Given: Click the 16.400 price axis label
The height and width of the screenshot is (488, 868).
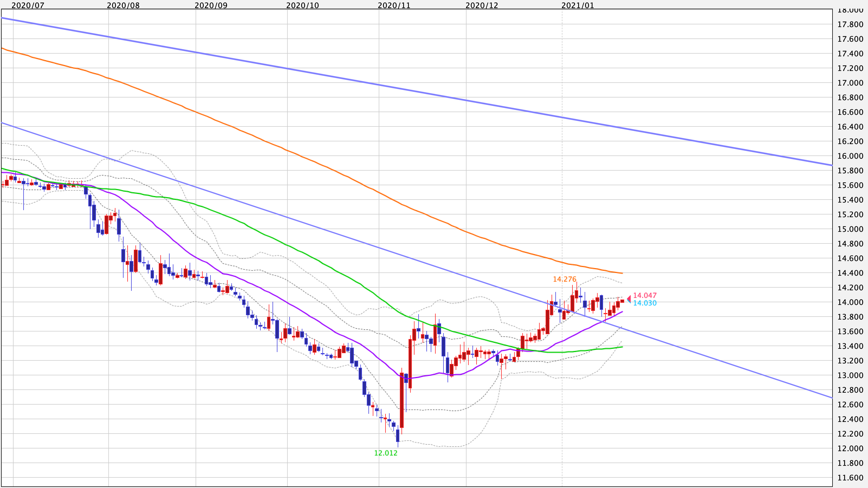Looking at the screenshot, I should (850, 127).
